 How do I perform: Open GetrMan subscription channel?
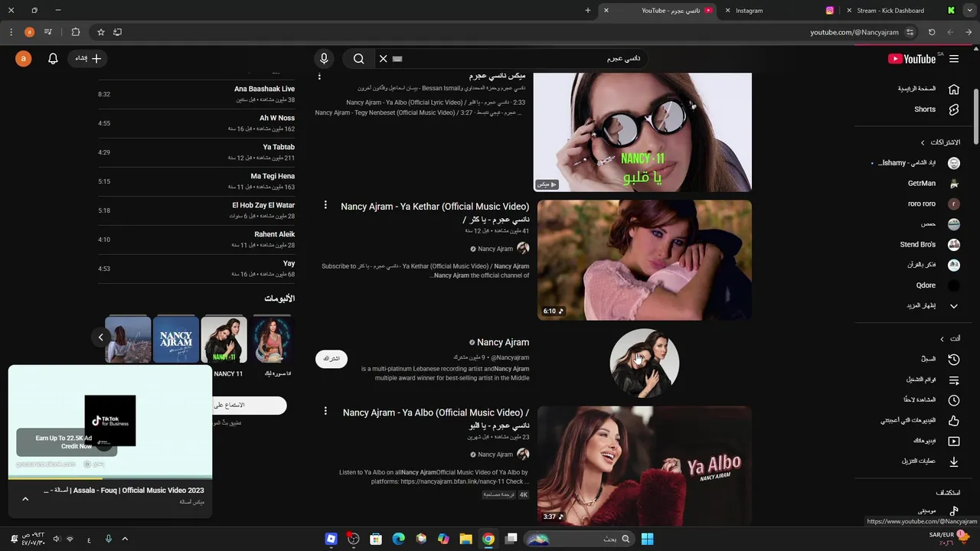tap(922, 184)
